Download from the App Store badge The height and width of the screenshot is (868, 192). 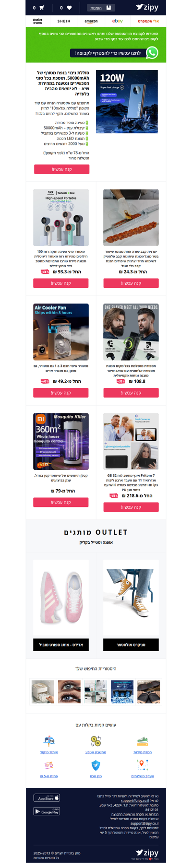tap(47, 798)
